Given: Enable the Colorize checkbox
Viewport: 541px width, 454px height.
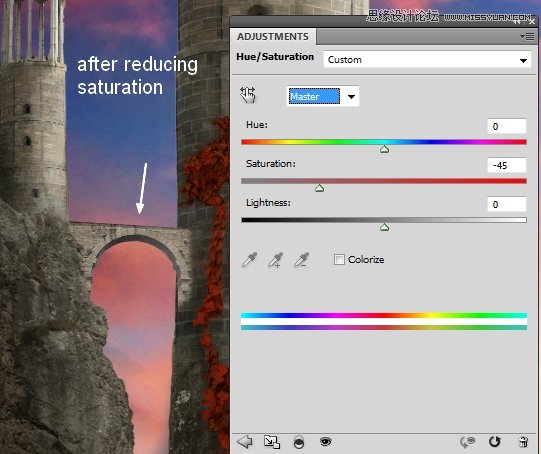Looking at the screenshot, I should pos(339,259).
